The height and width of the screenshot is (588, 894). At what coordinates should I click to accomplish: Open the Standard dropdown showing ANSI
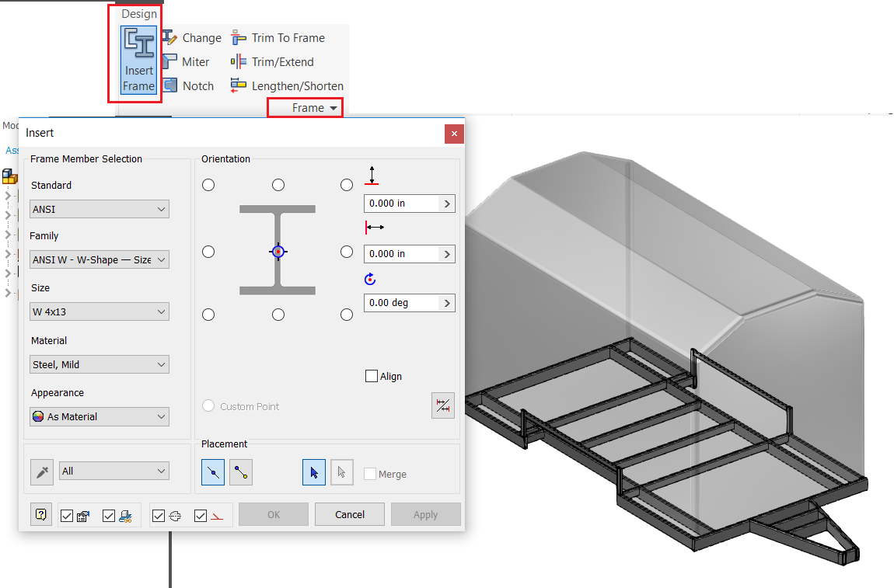tap(99, 208)
